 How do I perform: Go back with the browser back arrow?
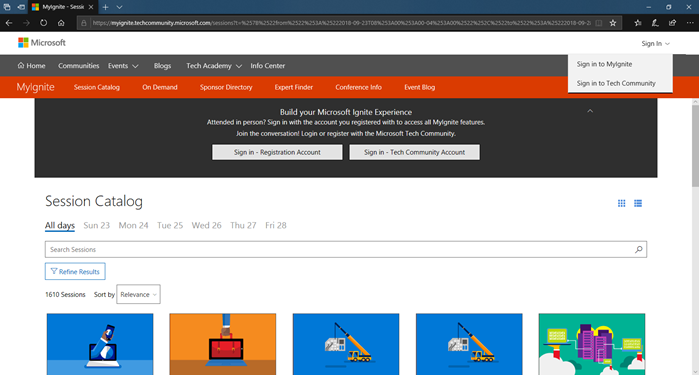point(9,23)
